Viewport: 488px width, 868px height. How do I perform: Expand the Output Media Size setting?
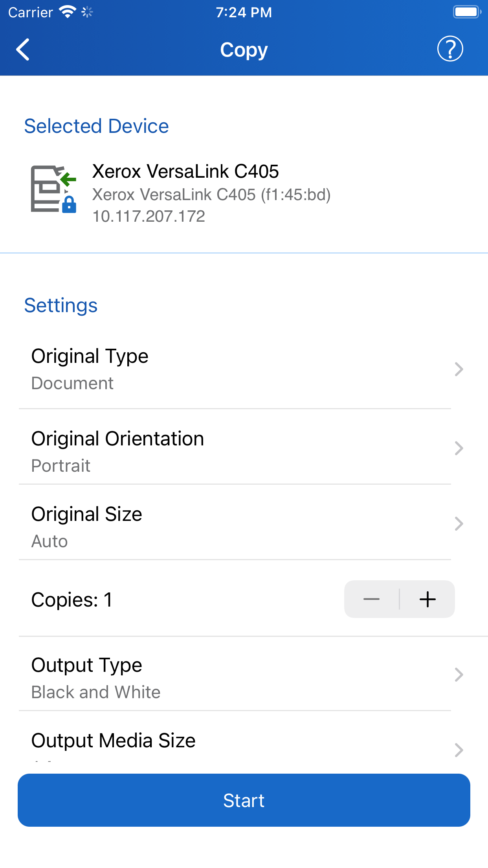[x=244, y=747]
